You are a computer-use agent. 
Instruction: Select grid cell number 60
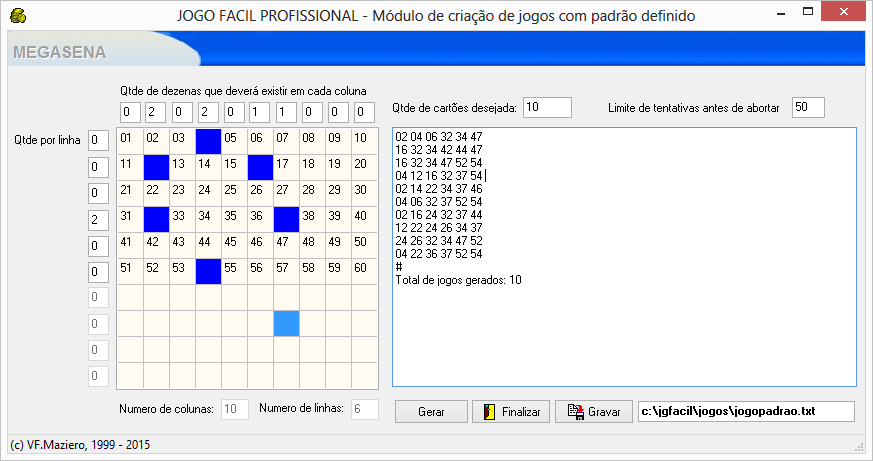(365, 272)
